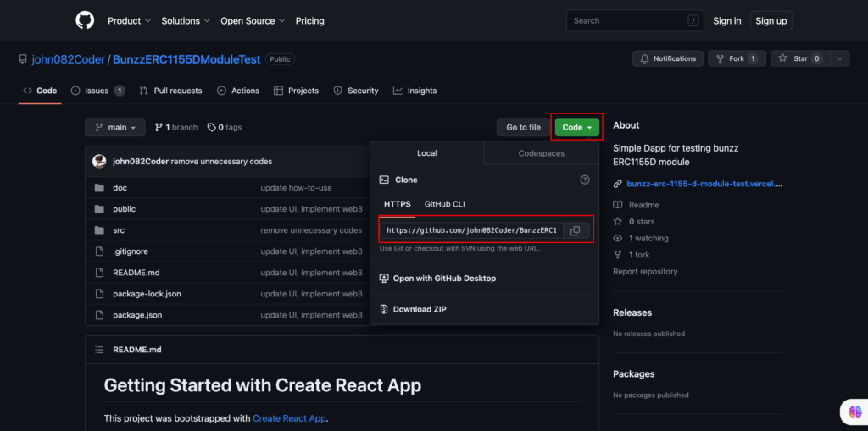
Task: Follow the Create React App link
Action: click(x=290, y=418)
